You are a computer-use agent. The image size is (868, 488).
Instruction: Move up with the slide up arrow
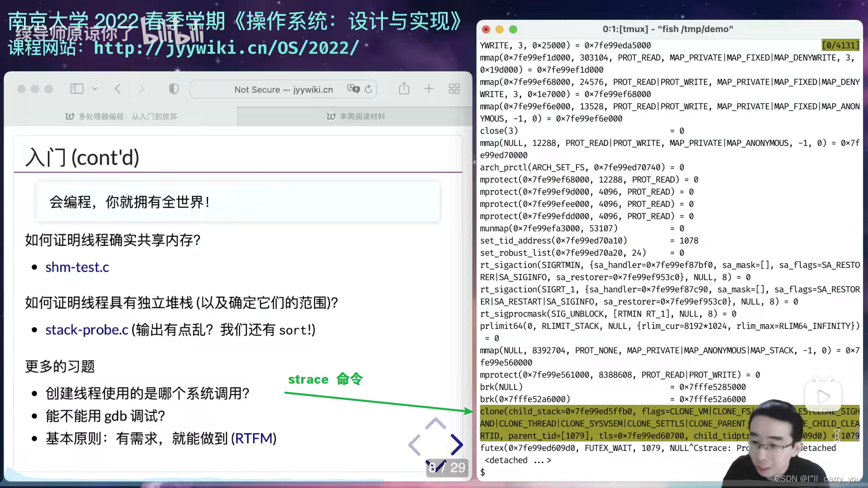coord(436,423)
